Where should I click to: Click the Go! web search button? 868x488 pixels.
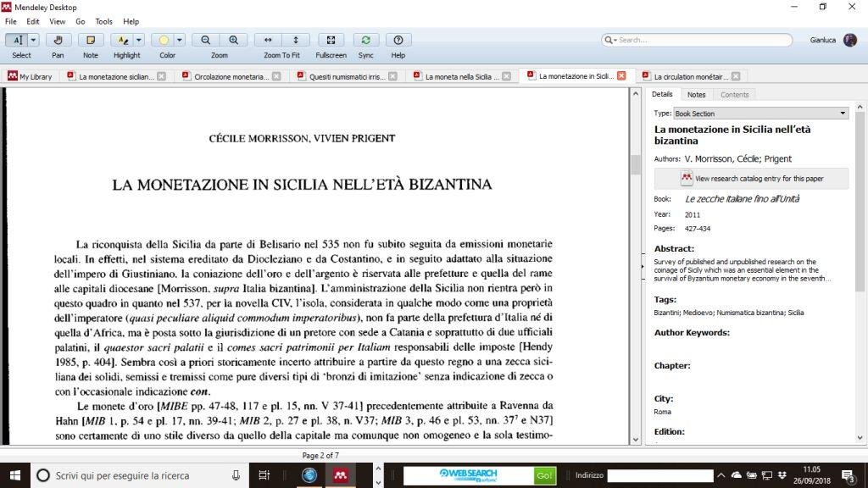pyautogui.click(x=544, y=475)
